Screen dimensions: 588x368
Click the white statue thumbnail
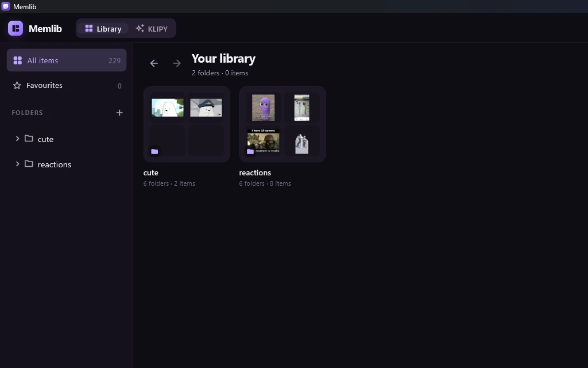point(302,144)
